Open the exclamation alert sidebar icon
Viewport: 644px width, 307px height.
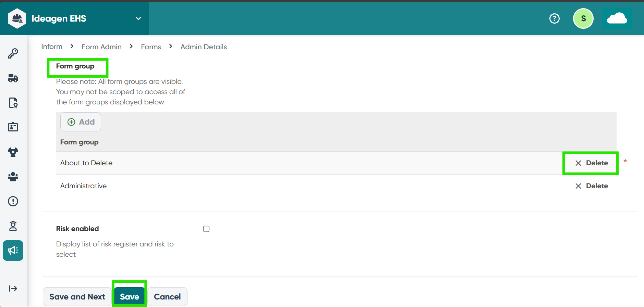(13, 201)
